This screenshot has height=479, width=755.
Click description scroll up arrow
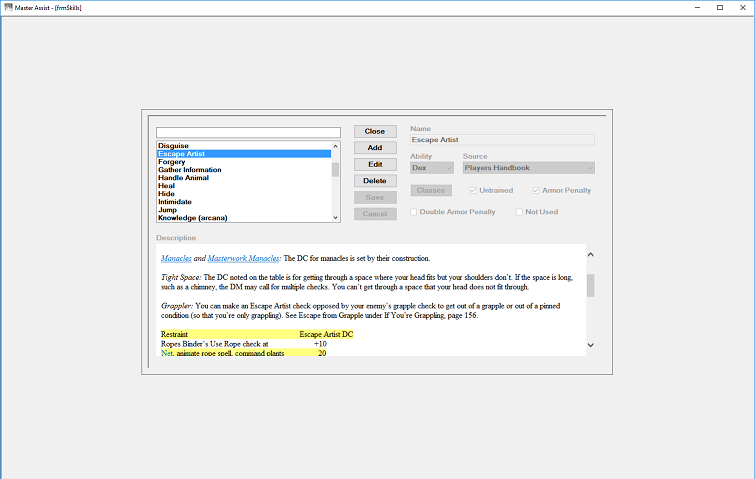coord(590,254)
